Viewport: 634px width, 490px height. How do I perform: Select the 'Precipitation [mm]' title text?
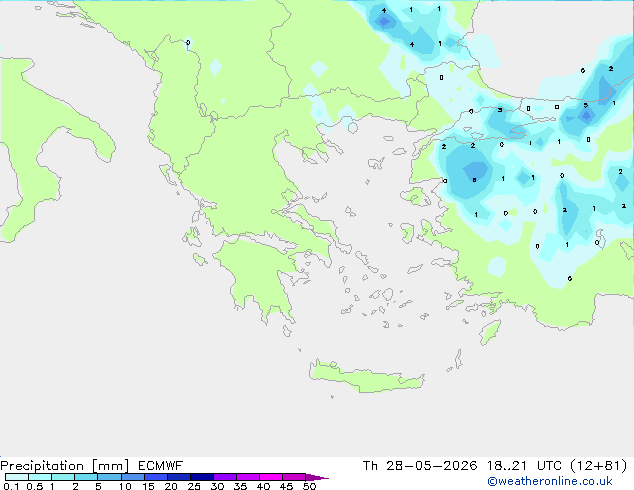[x=65, y=466]
